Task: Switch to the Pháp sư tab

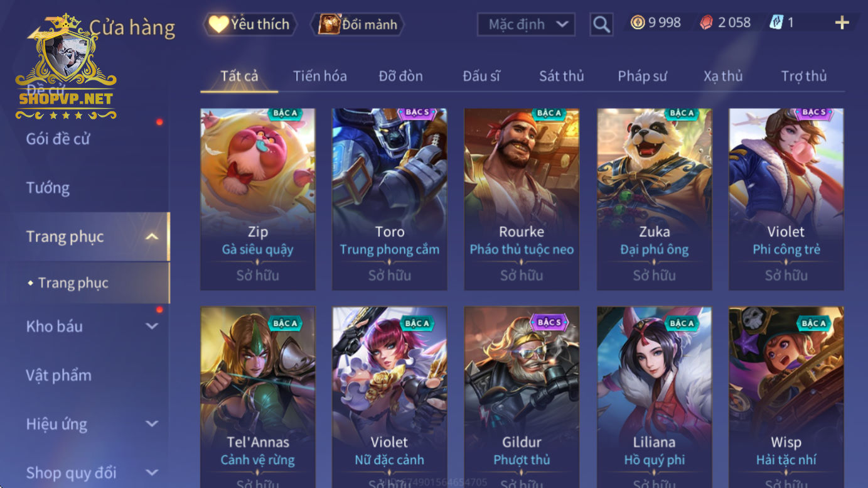Action: 642,76
